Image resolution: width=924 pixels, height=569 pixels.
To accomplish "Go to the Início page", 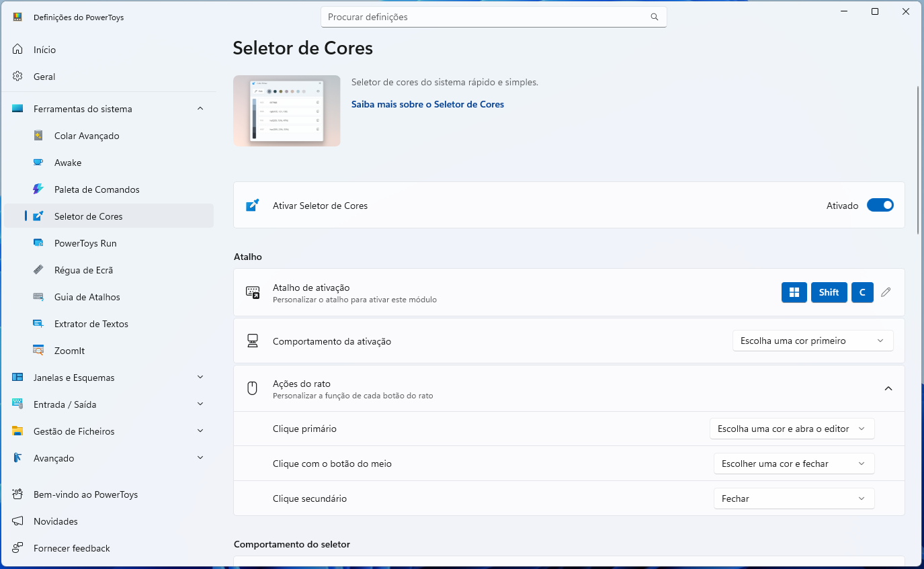I will pyautogui.click(x=44, y=50).
